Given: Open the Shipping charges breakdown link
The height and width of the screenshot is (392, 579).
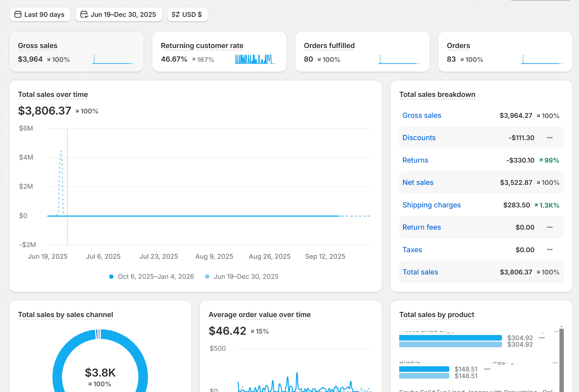Looking at the screenshot, I should (x=431, y=205).
